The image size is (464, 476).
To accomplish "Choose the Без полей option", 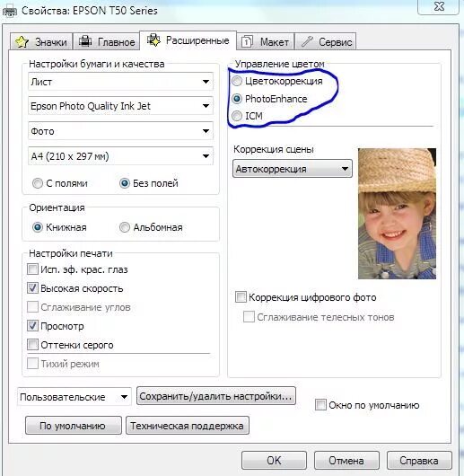I will pyautogui.click(x=125, y=183).
